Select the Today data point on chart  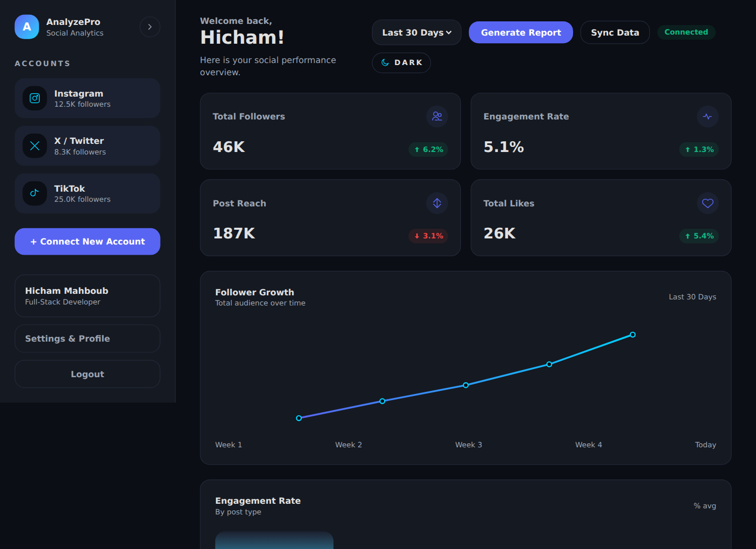point(633,334)
